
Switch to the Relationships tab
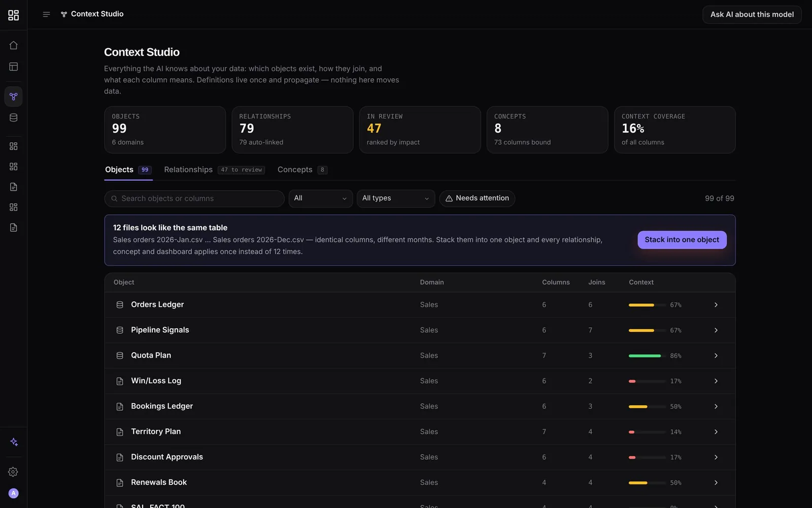214,170
